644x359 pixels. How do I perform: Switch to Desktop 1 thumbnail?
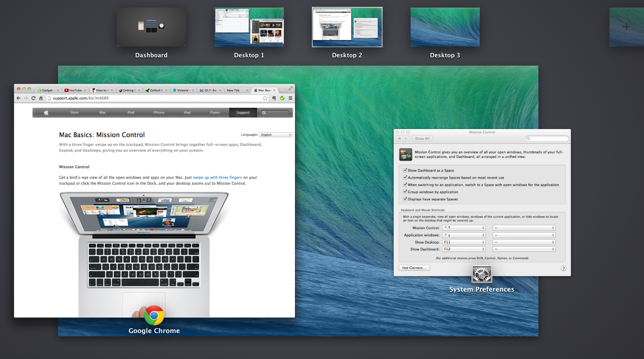249,27
